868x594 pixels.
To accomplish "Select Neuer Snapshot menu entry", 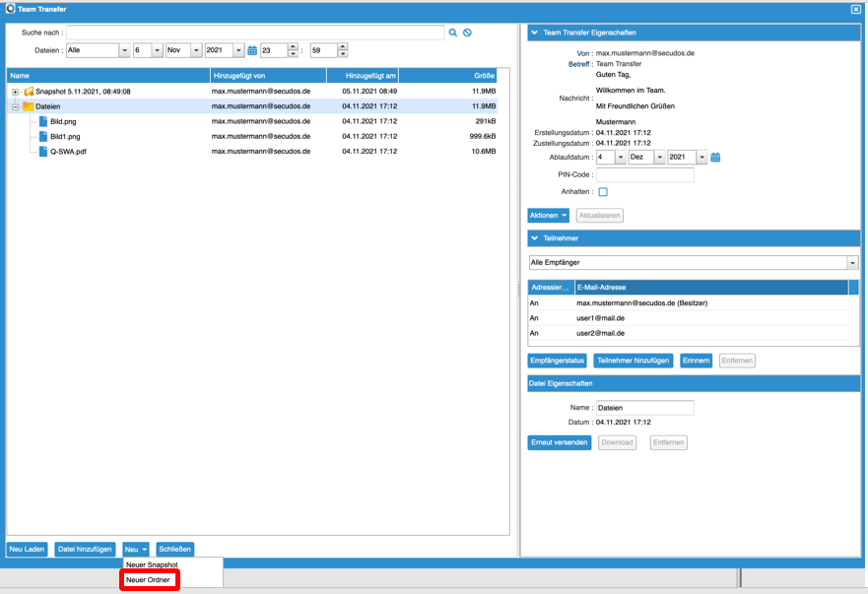I will click(x=152, y=564).
